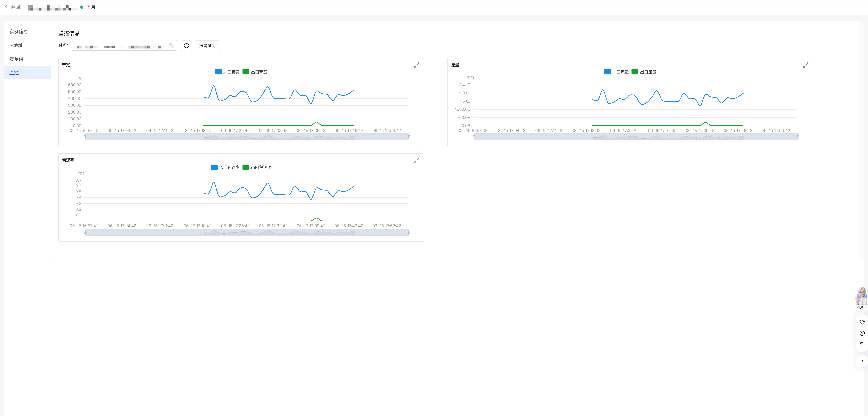Click the heart favorite icon
This screenshot has height=417, width=868.
pos(862,322)
